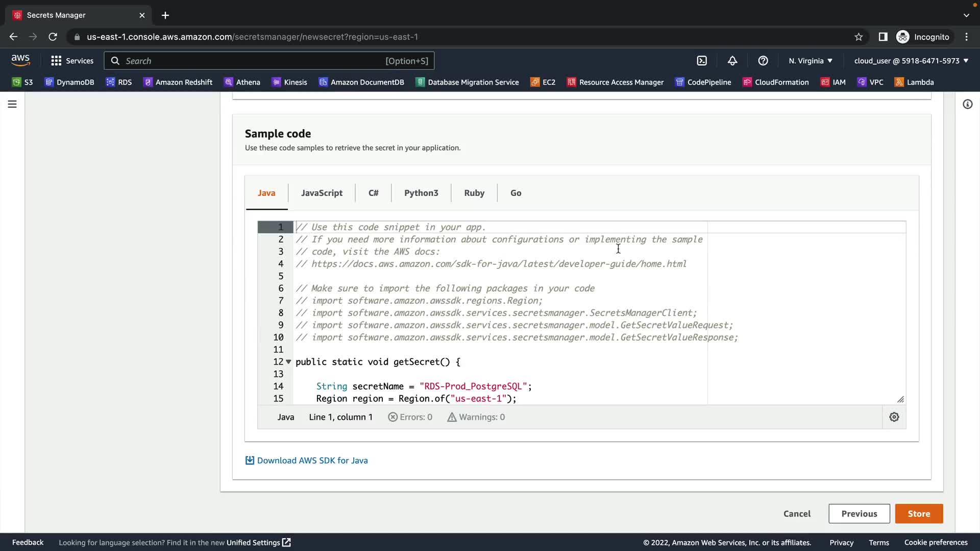Open code editor settings gear
This screenshot has width=980, height=551.
tap(894, 417)
